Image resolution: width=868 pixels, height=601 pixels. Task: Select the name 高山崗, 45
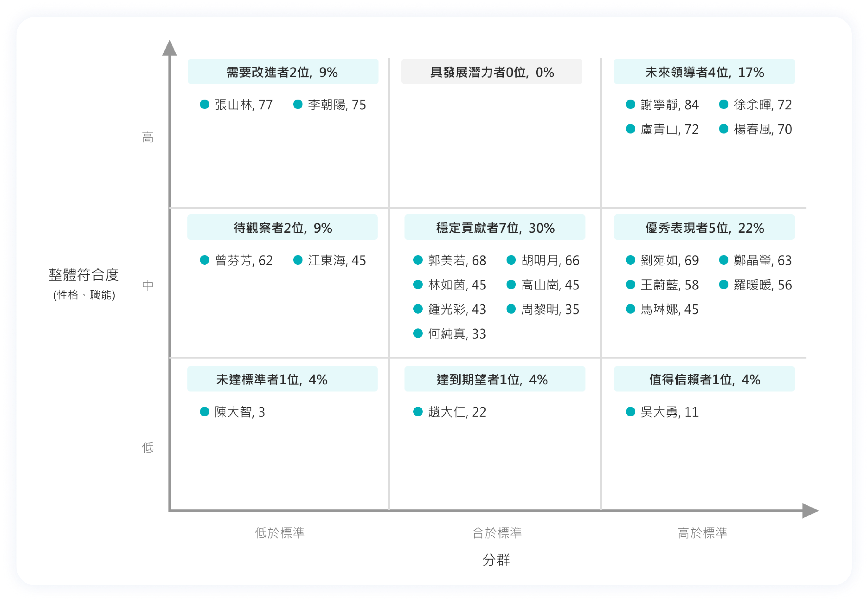coord(550,285)
